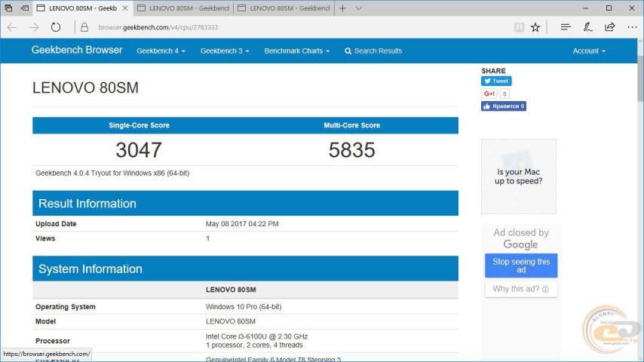Click the browser forward arrow
This screenshot has width=644, height=362.
34,28
